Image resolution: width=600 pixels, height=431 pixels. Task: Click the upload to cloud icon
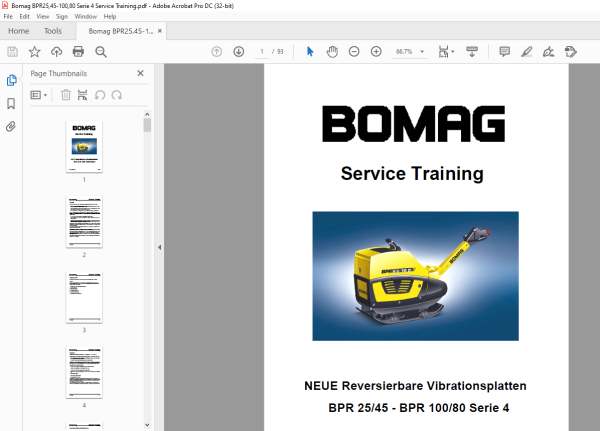coord(57,52)
